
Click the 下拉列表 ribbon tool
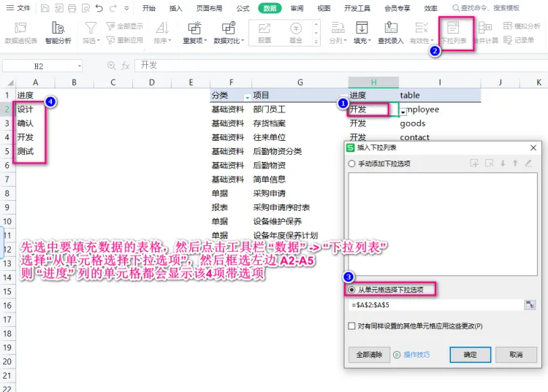[x=454, y=33]
